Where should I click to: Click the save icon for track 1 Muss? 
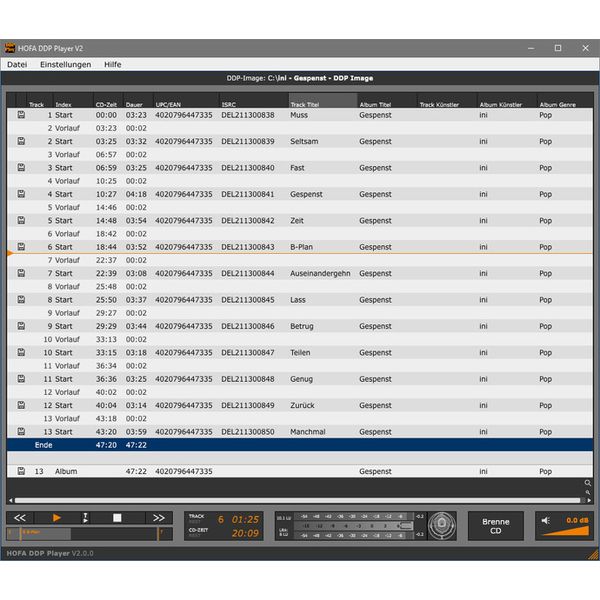[21, 115]
